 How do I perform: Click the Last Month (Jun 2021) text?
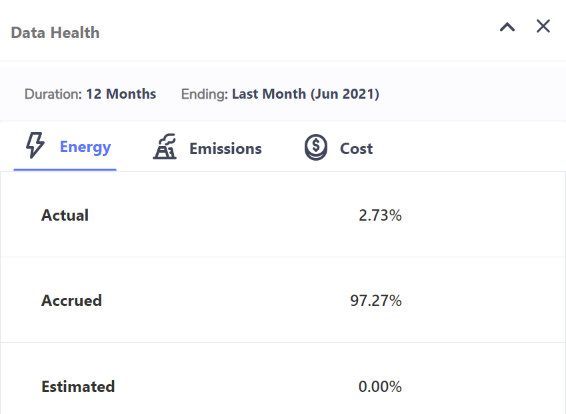pos(306,94)
